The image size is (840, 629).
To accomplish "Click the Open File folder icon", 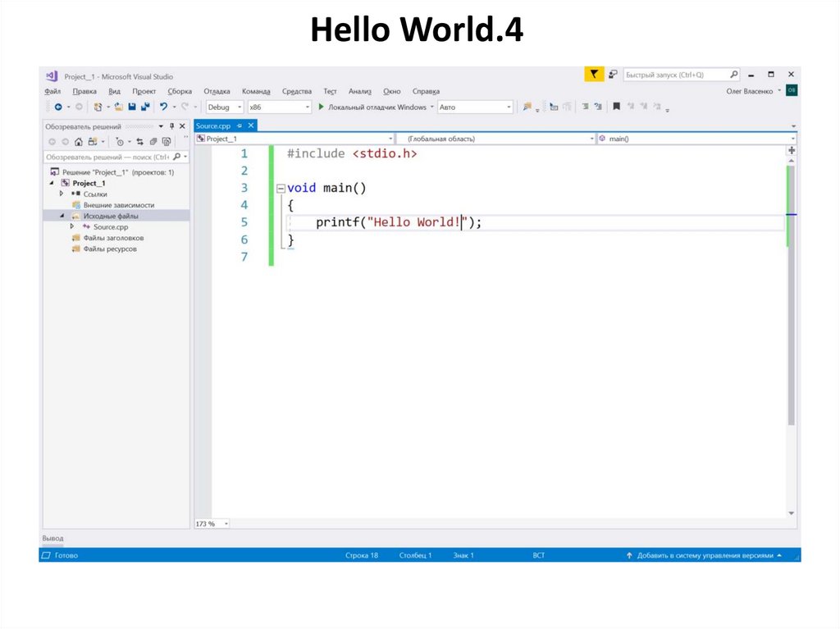I will click(x=119, y=107).
